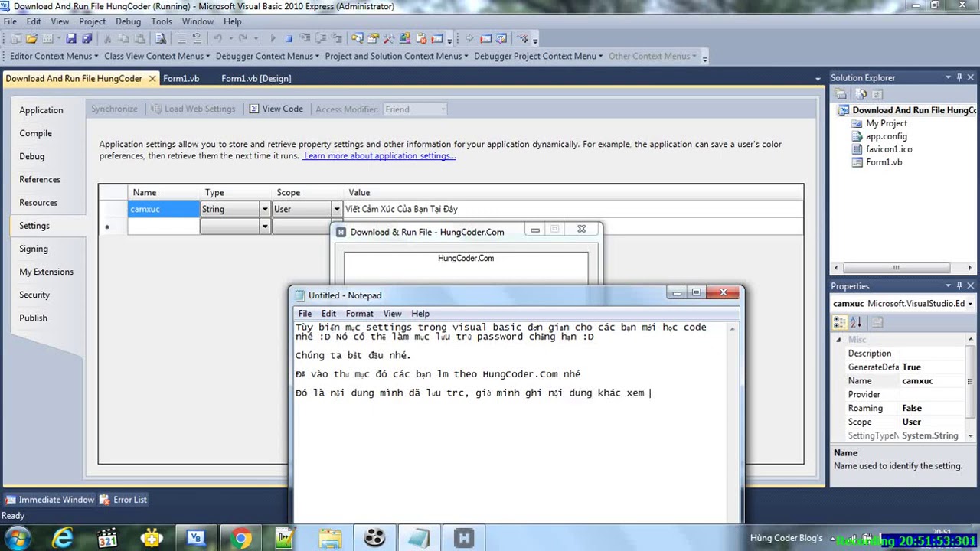Click Media Player Classic 321 taskbar icon
980x551 pixels.
107,538
